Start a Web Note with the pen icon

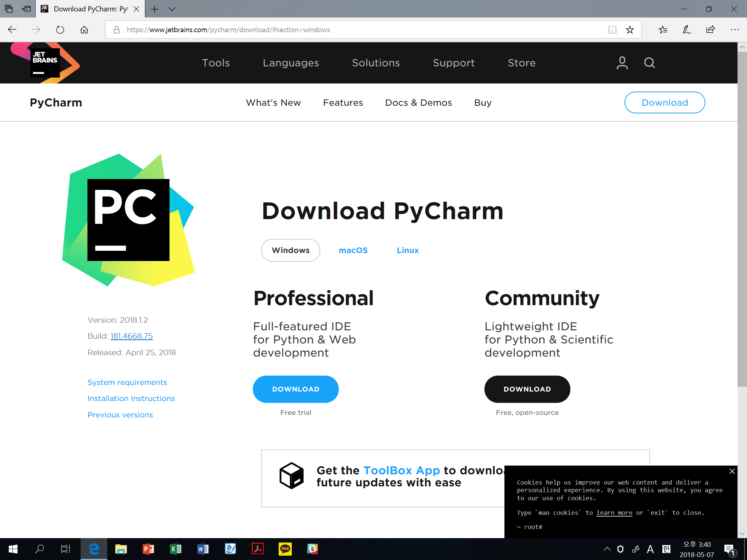tap(686, 30)
